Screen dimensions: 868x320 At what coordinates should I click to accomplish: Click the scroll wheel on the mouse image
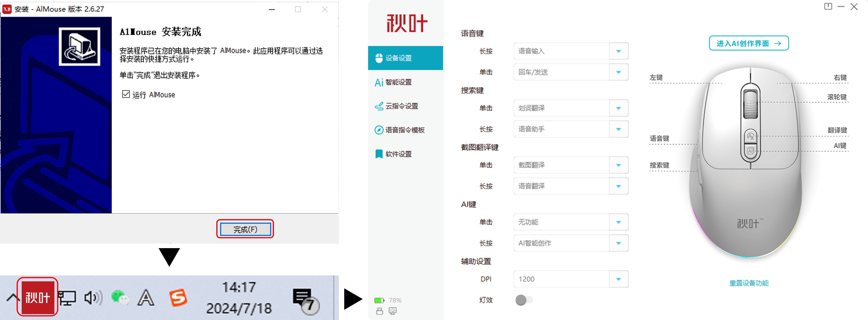coord(750,104)
